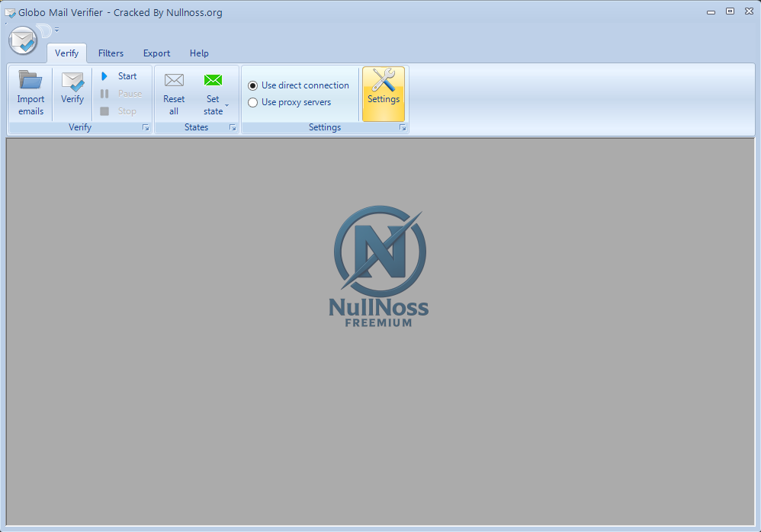The width and height of the screenshot is (761, 532).
Task: Open the Import emails tool
Action: [x=30, y=92]
